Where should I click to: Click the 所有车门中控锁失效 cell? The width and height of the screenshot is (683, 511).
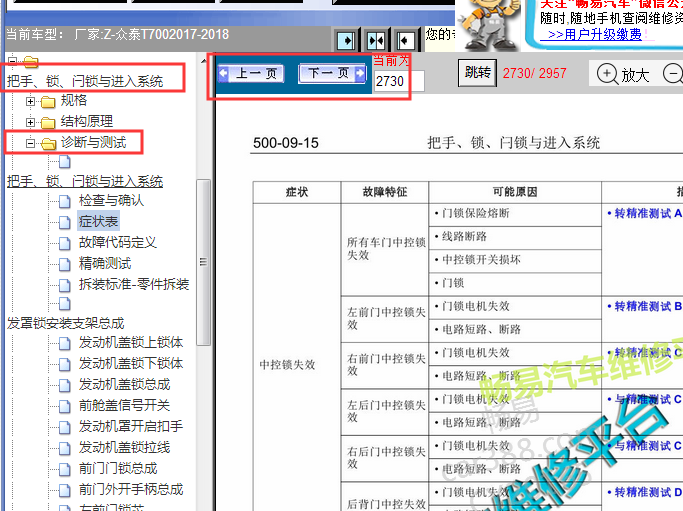pyautogui.click(x=385, y=249)
